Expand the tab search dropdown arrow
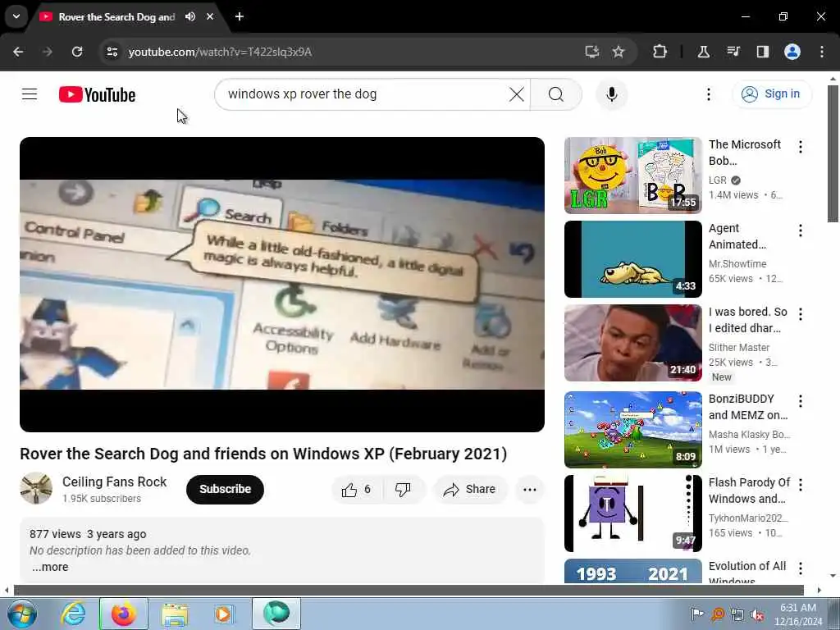840x630 pixels. click(16, 16)
